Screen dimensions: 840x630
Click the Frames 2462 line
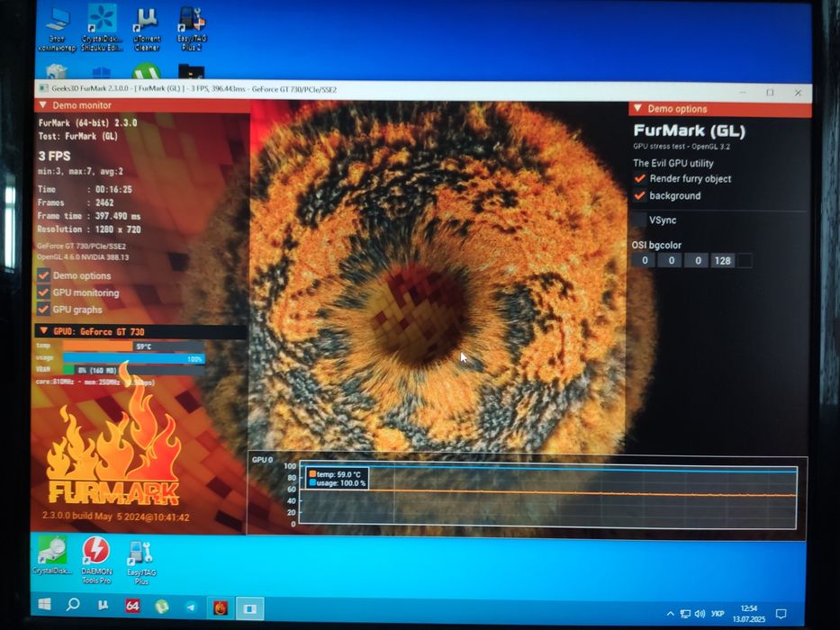(76, 202)
